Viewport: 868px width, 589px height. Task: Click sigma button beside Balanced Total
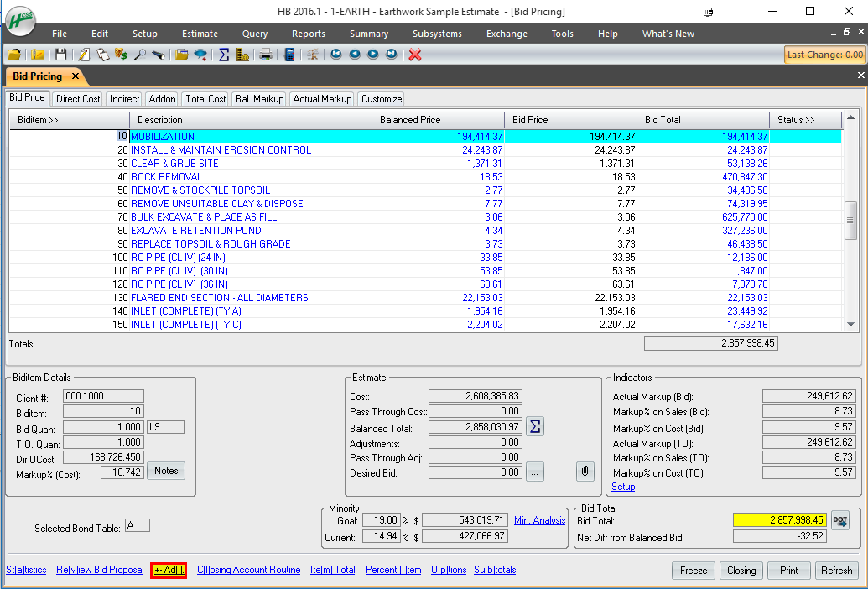[534, 427]
